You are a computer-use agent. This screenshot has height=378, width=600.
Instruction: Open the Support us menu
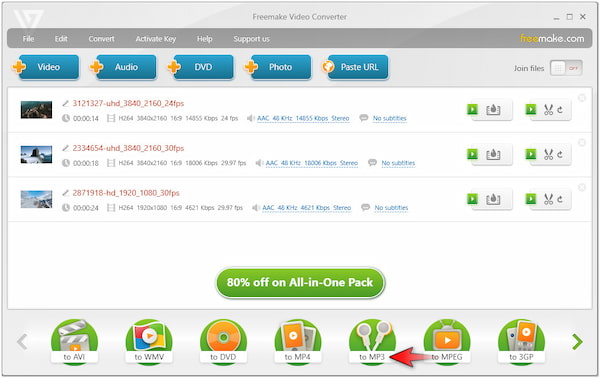tap(251, 39)
